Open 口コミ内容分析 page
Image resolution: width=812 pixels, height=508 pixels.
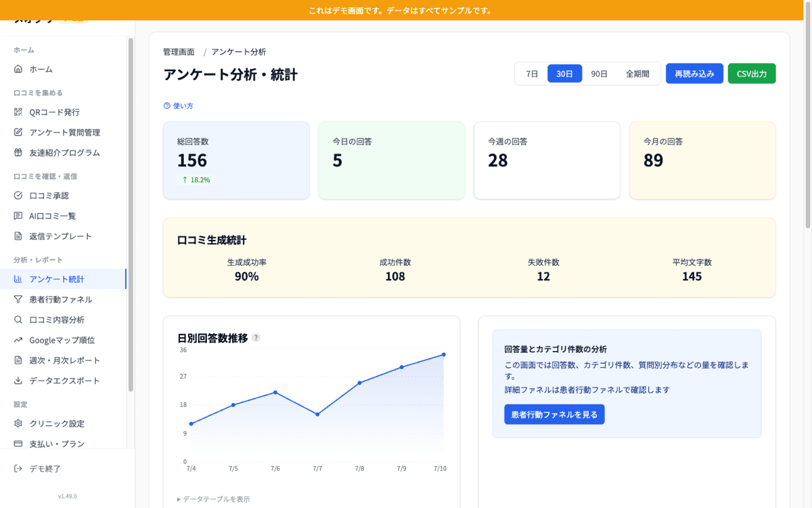[63, 320]
